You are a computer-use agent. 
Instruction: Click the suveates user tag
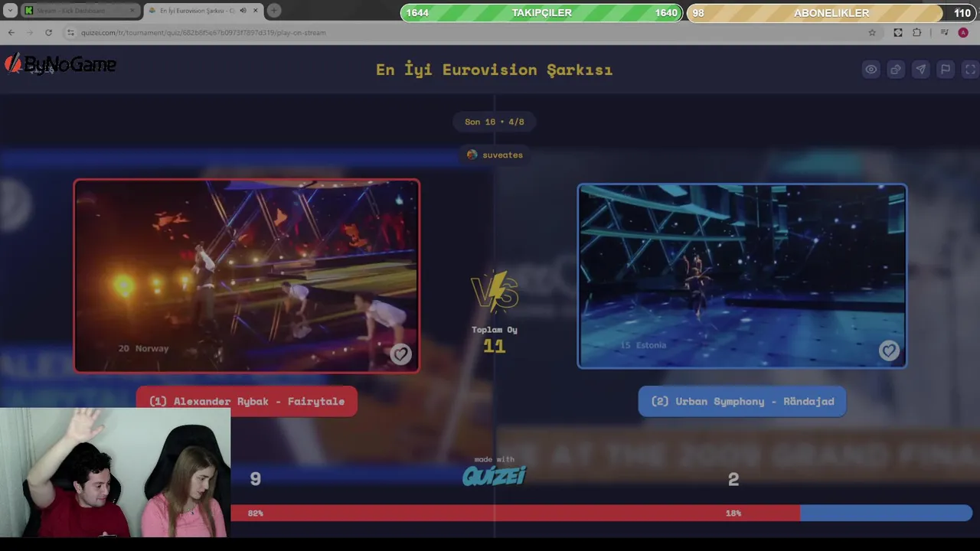pyautogui.click(x=495, y=155)
